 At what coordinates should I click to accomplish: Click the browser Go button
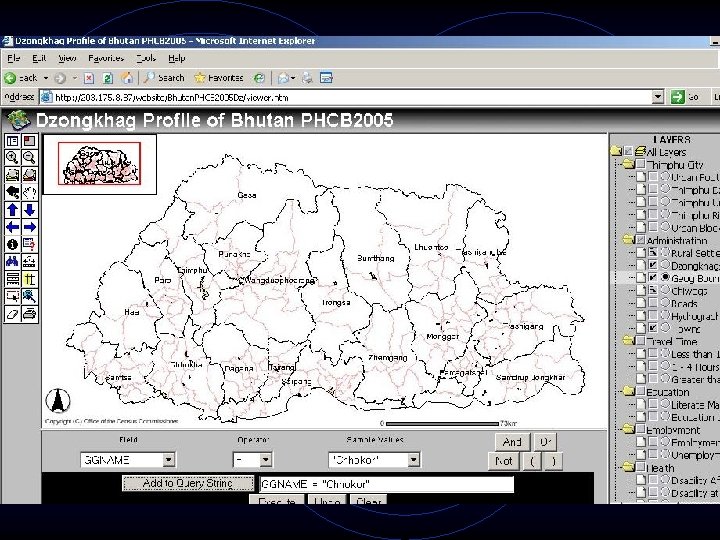(685, 97)
